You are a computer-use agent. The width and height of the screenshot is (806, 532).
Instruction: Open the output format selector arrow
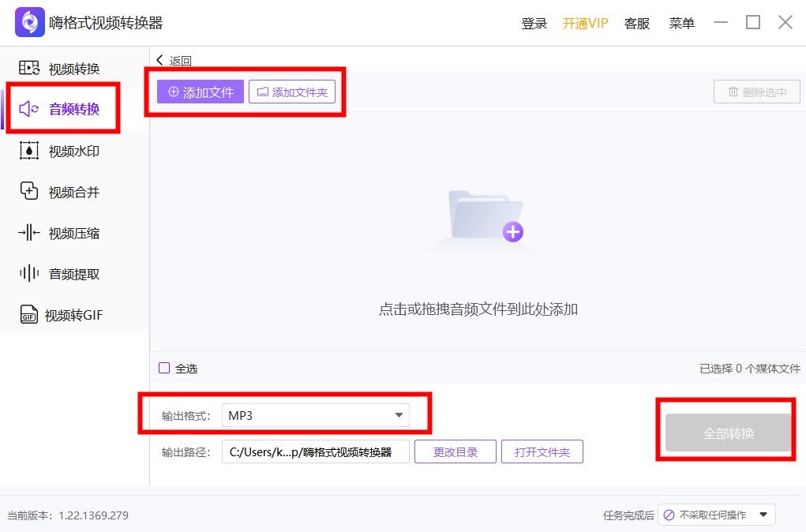pyautogui.click(x=399, y=414)
